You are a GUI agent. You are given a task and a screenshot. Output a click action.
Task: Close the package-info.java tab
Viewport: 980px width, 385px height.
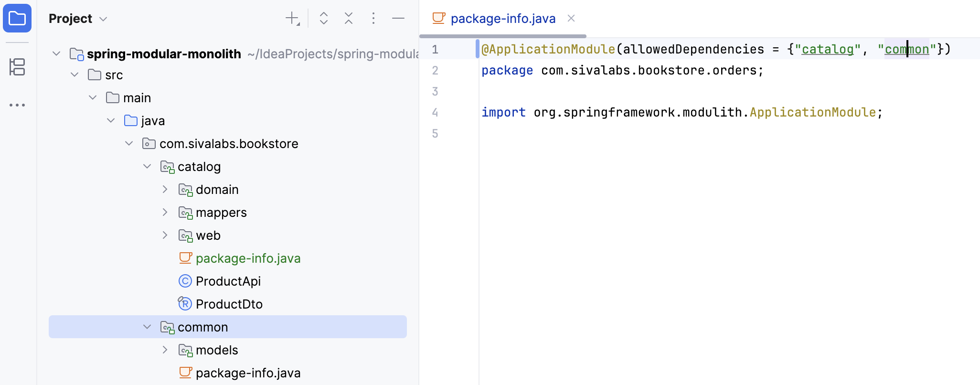[571, 19]
